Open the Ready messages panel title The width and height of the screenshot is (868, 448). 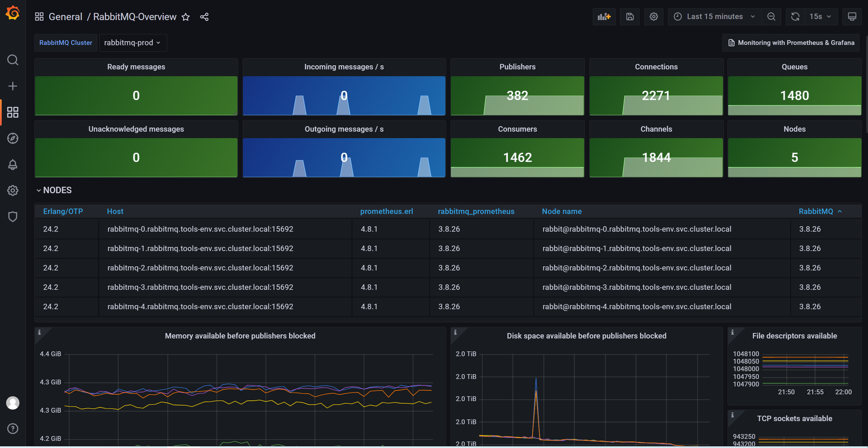pos(136,67)
